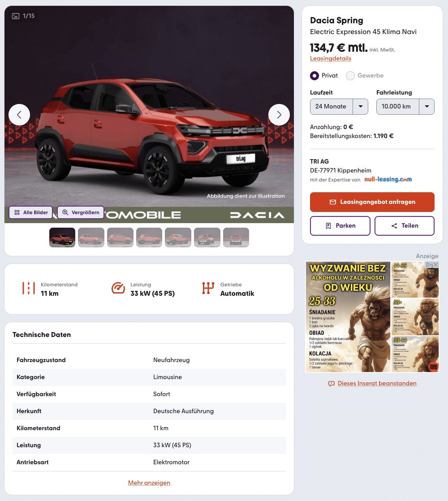Close the advertisement with the X icon
Image resolution: width=448 pixels, height=501 pixels.
(435, 264)
